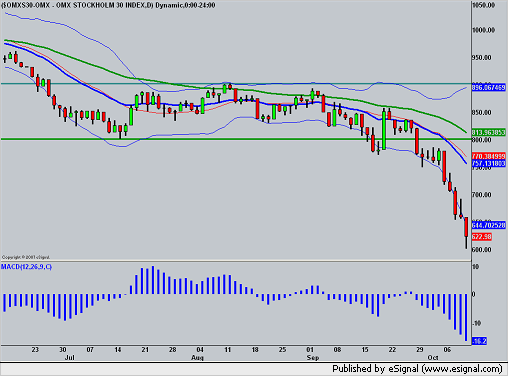Click the 800.00 price axis label
The width and height of the screenshot is (508, 376).
tap(482, 140)
